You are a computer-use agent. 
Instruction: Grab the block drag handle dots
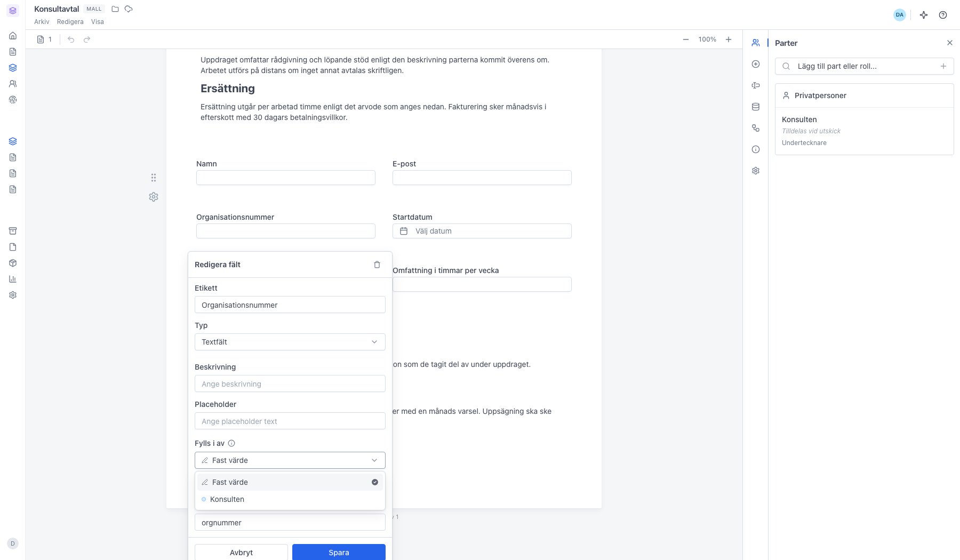click(x=154, y=178)
